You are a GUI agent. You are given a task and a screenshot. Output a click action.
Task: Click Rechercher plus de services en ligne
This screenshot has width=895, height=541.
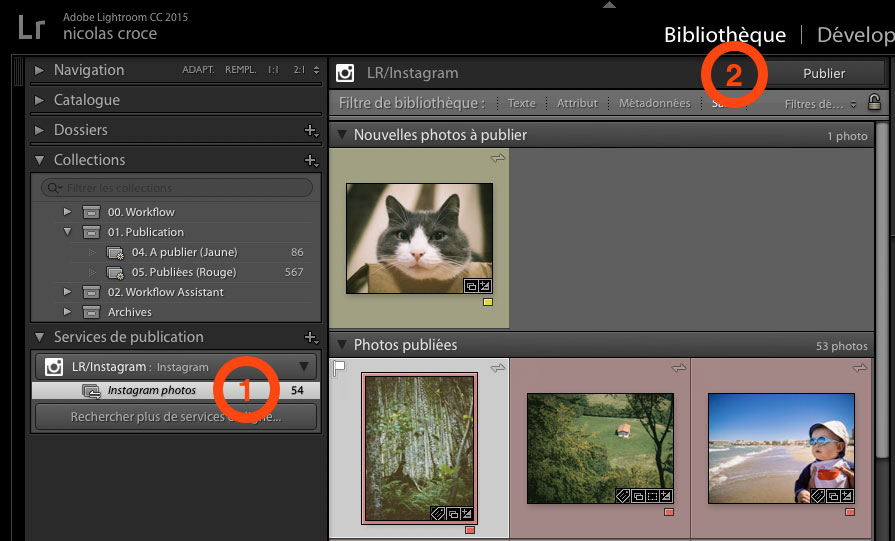pos(175,416)
